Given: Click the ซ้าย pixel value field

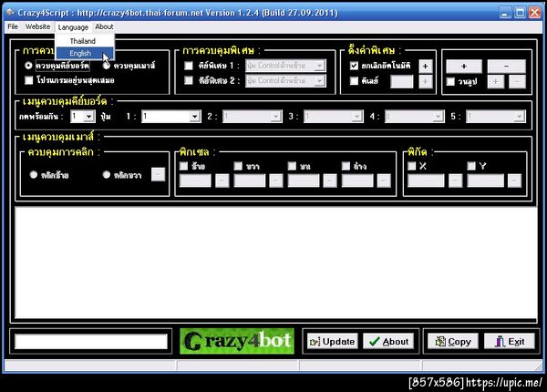Looking at the screenshot, I should point(195,181).
